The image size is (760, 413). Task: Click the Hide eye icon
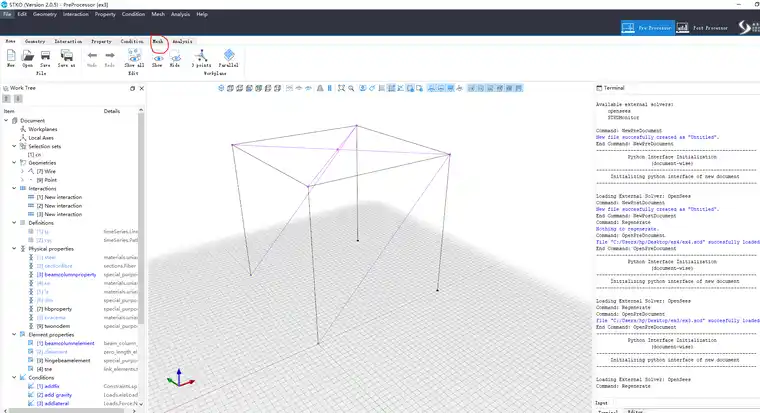click(x=175, y=57)
